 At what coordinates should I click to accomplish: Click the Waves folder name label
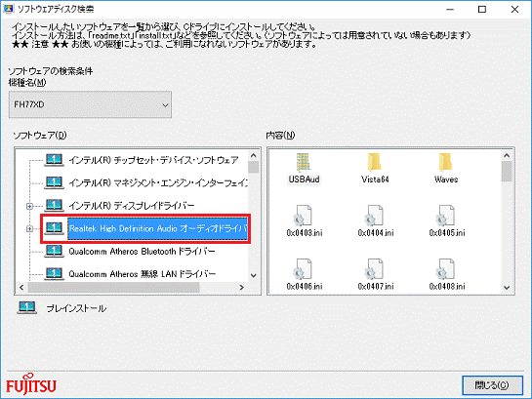[446, 180]
